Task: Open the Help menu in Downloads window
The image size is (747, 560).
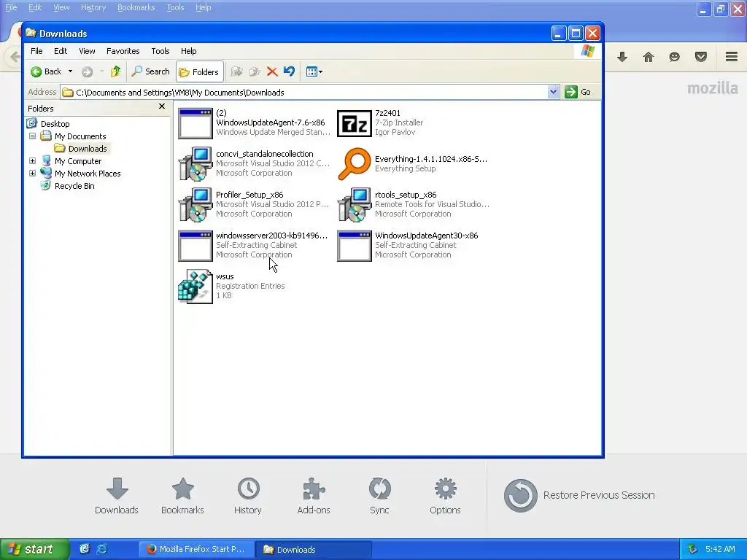Action: click(189, 51)
